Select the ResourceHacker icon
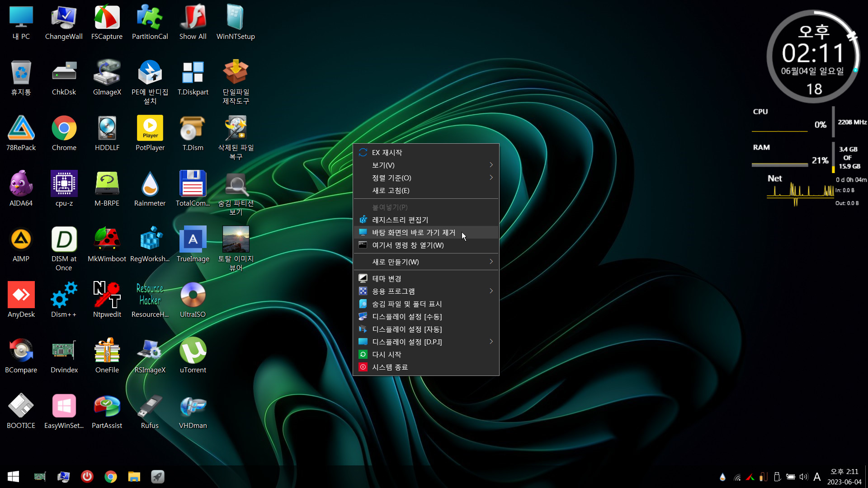Viewport: 868px width, 488px height. point(150,300)
